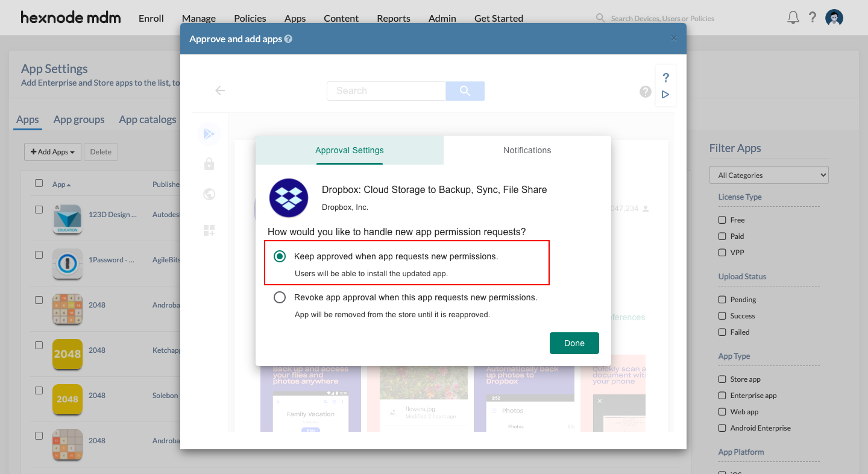Check the Enterprise app type filter

coord(722,396)
